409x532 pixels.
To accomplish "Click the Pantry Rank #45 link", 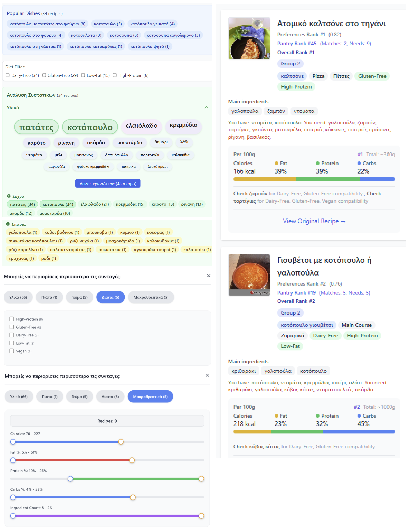I will click(297, 44).
